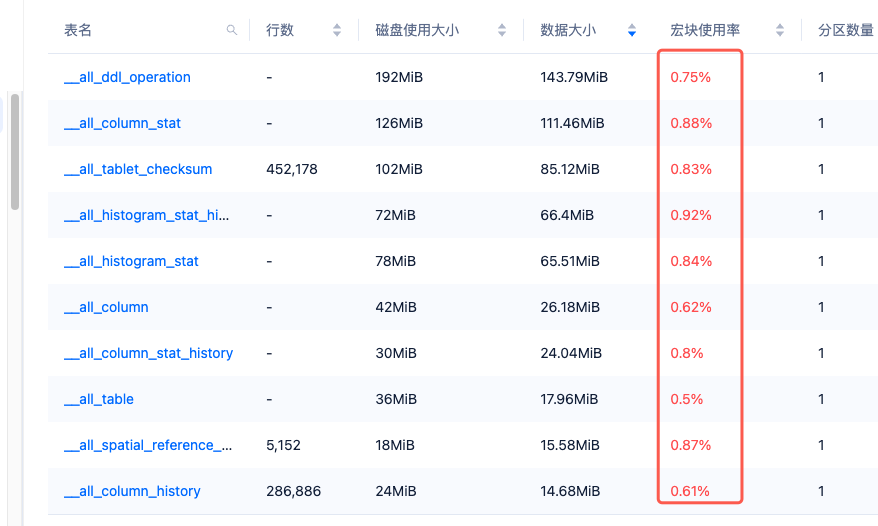Click the 452,178 row count cell

pos(292,169)
